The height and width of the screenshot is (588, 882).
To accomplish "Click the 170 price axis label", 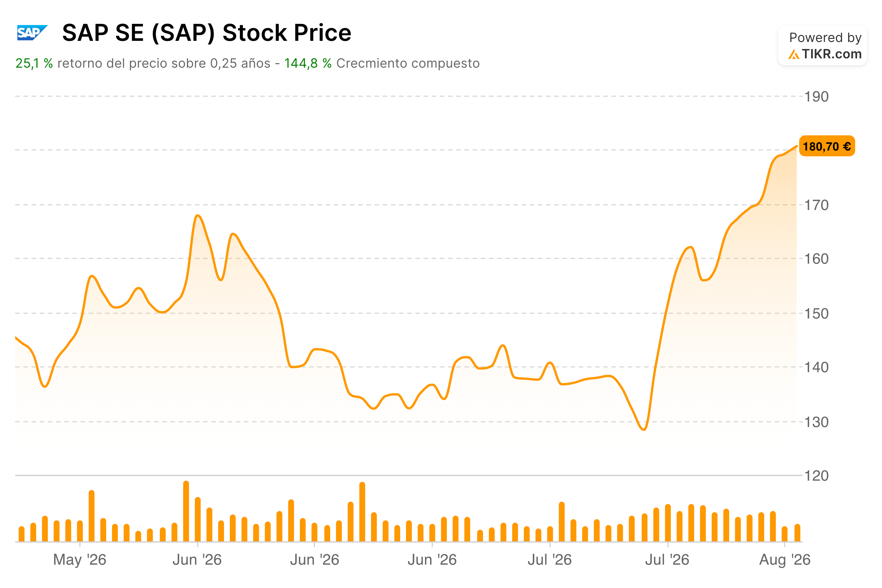I will pyautogui.click(x=816, y=205).
